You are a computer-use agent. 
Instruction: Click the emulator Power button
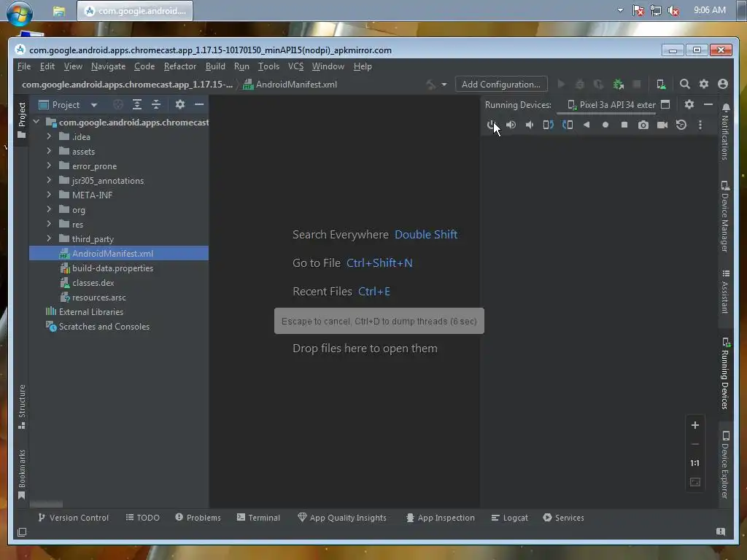point(491,125)
